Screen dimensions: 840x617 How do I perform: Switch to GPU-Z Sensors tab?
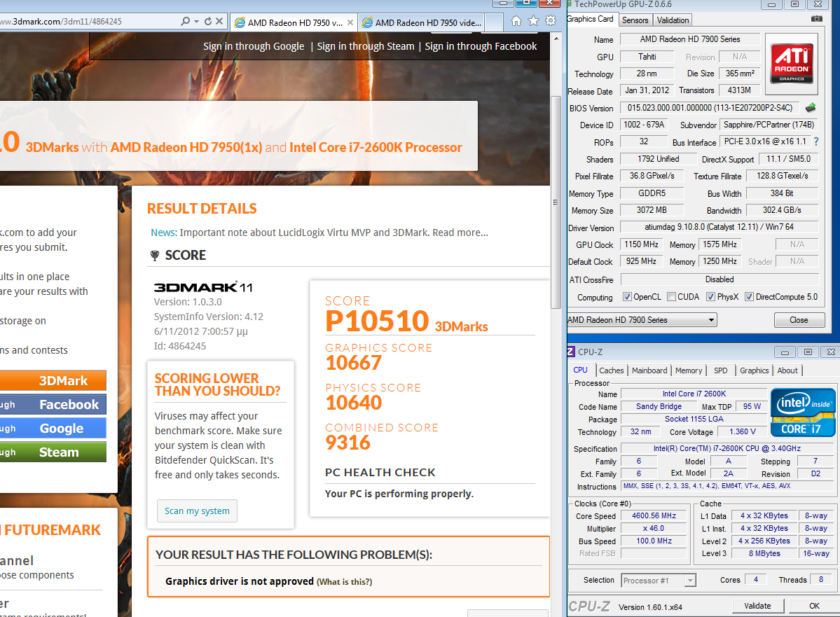(635, 20)
